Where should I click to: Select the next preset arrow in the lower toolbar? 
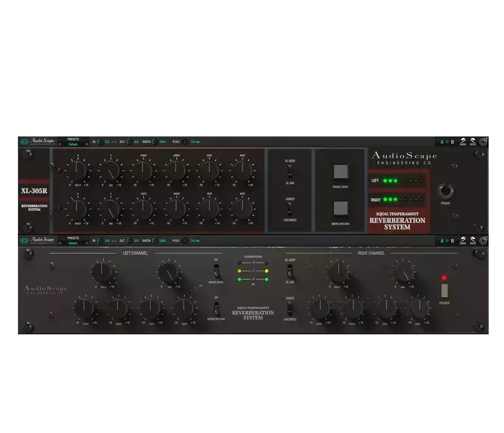click(x=87, y=243)
